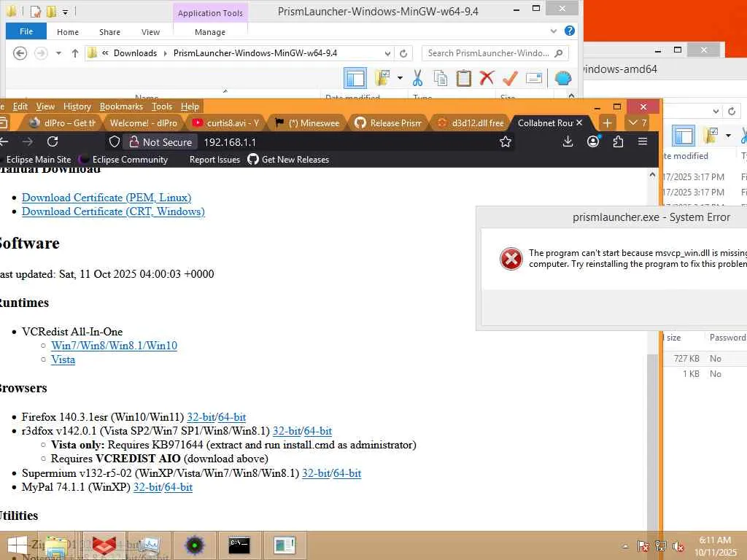Open Command Prompt from the taskbar
The image size is (747, 560).
tap(239, 545)
